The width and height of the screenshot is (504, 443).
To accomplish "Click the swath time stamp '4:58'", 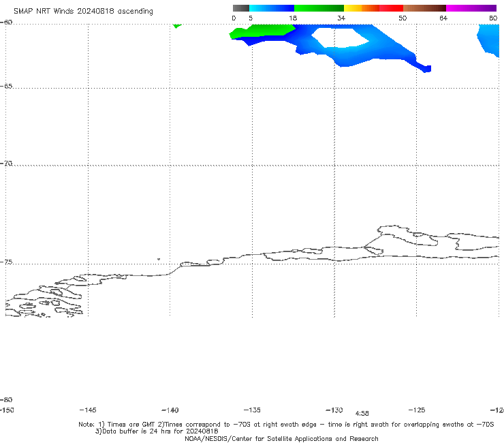I will coord(362,414).
